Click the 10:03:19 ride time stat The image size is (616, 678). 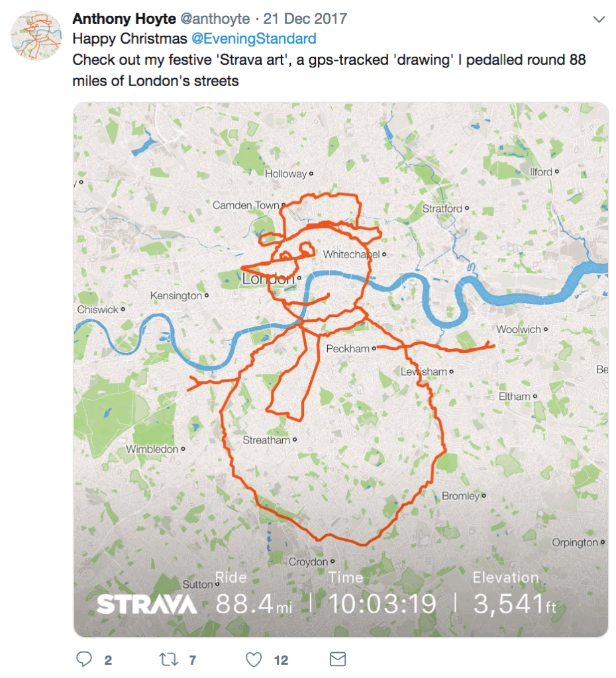tap(382, 604)
